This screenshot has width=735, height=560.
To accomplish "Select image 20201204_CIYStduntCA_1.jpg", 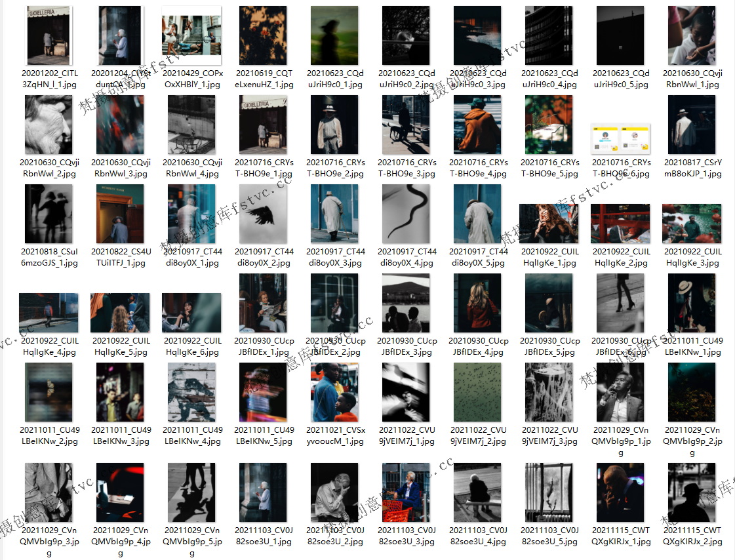I will (x=120, y=35).
